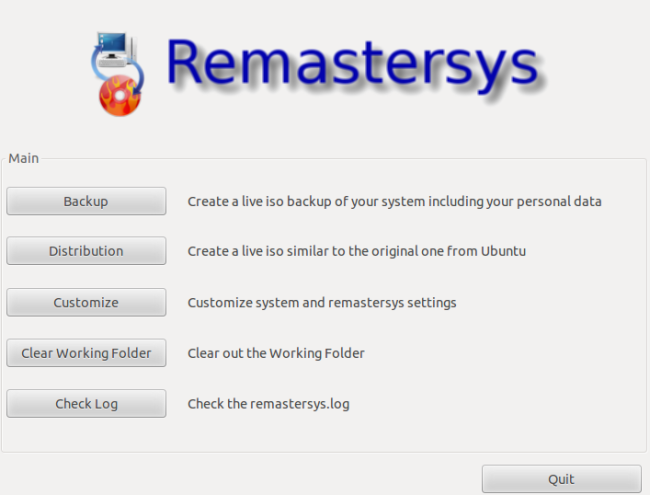Click "Customize system and remastersys settings" text
The height and width of the screenshot is (495, 650).
[x=322, y=303]
